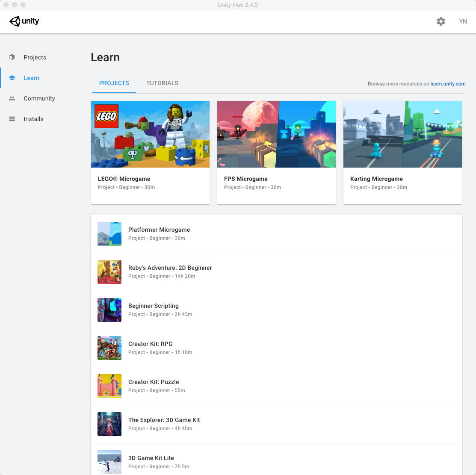Open Creator Kit: Puzzle project
The height and width of the screenshot is (475, 476).
coord(154,382)
